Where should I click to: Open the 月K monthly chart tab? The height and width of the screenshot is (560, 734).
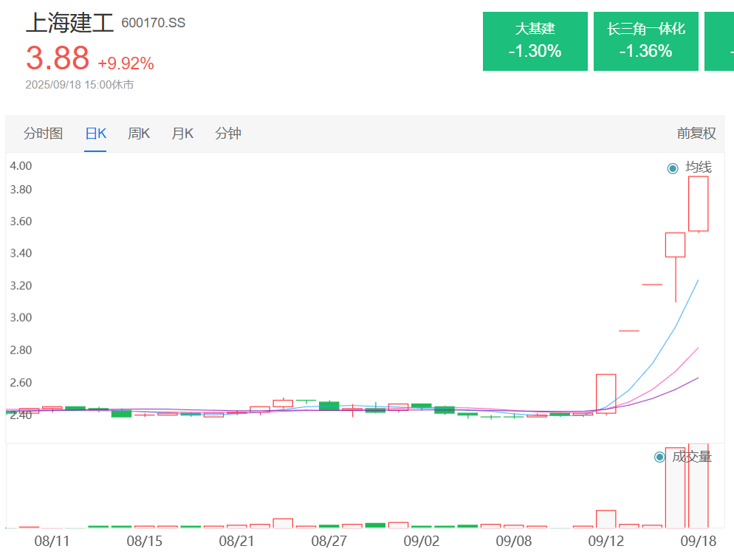coord(182,134)
